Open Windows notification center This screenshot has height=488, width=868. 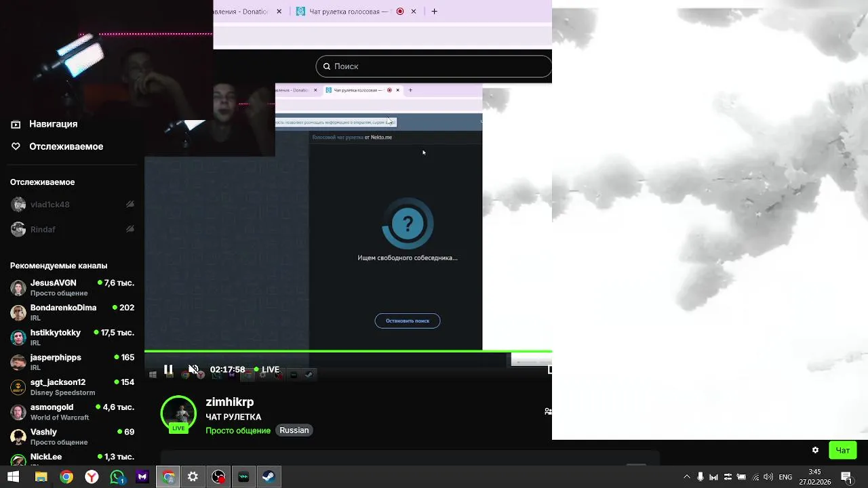[x=846, y=477]
